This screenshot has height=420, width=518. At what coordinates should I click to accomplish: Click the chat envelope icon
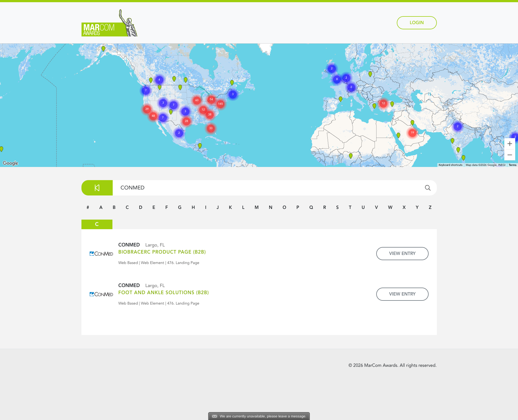pyautogui.click(x=214, y=416)
